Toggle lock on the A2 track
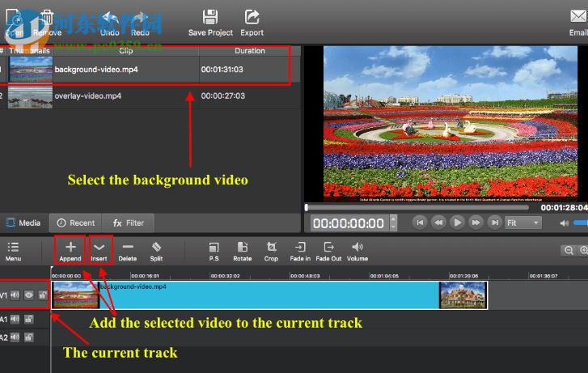 29,337
